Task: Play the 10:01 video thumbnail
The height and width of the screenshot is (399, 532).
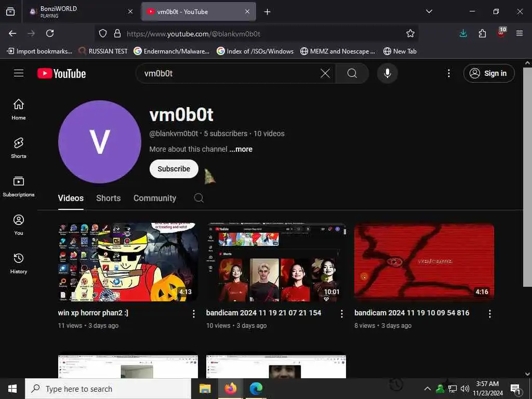Action: click(276, 262)
